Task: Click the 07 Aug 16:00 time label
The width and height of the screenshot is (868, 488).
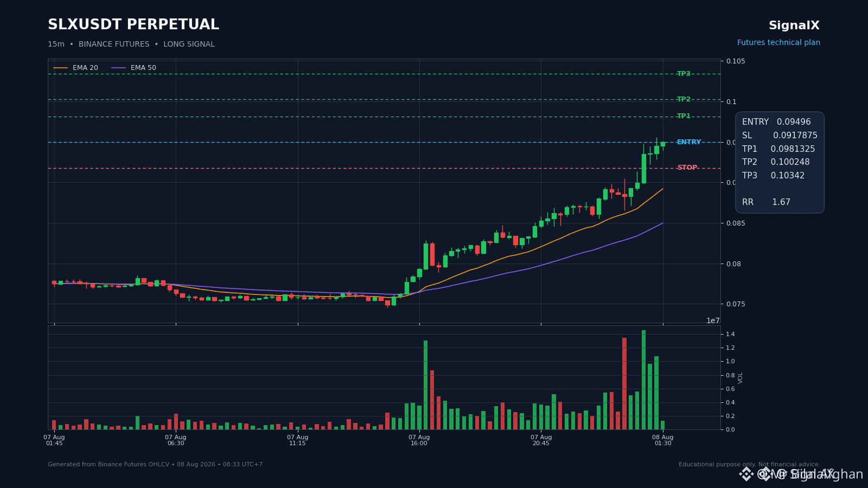Action: (419, 440)
